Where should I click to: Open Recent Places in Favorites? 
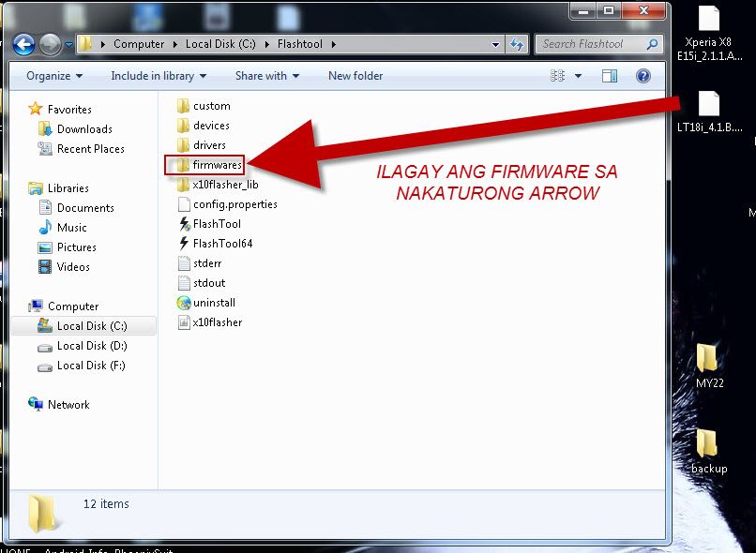81,149
